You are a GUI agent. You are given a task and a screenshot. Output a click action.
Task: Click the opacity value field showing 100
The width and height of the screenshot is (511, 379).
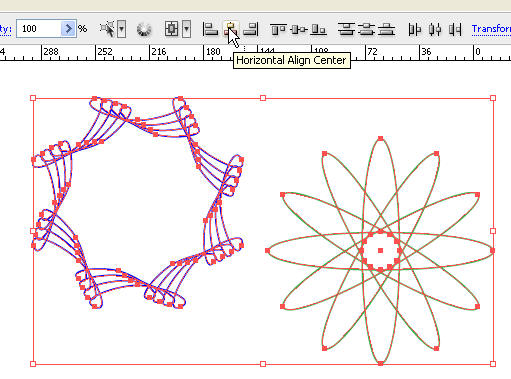(x=39, y=29)
